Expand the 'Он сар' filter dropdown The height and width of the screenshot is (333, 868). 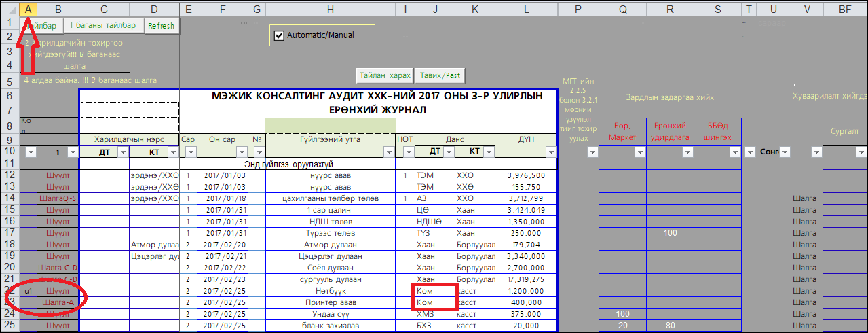[x=241, y=152]
